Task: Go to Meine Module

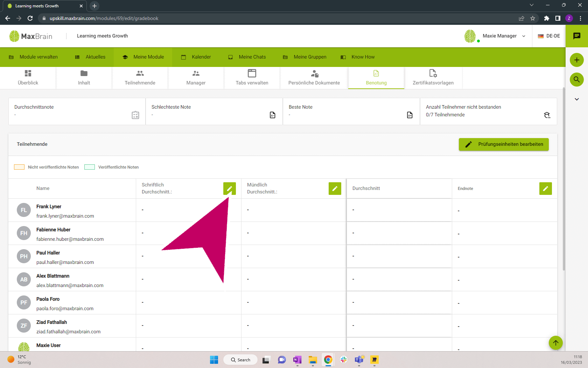Action: coord(143,57)
